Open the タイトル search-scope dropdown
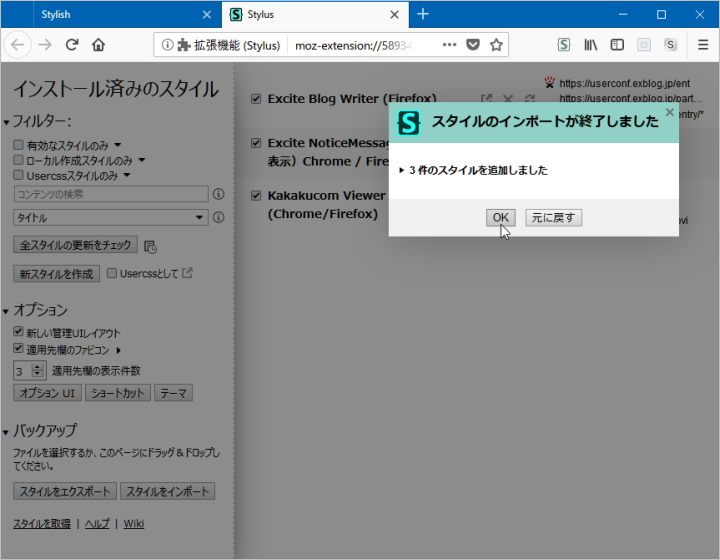Screen dimensions: 720x560 coord(111,217)
